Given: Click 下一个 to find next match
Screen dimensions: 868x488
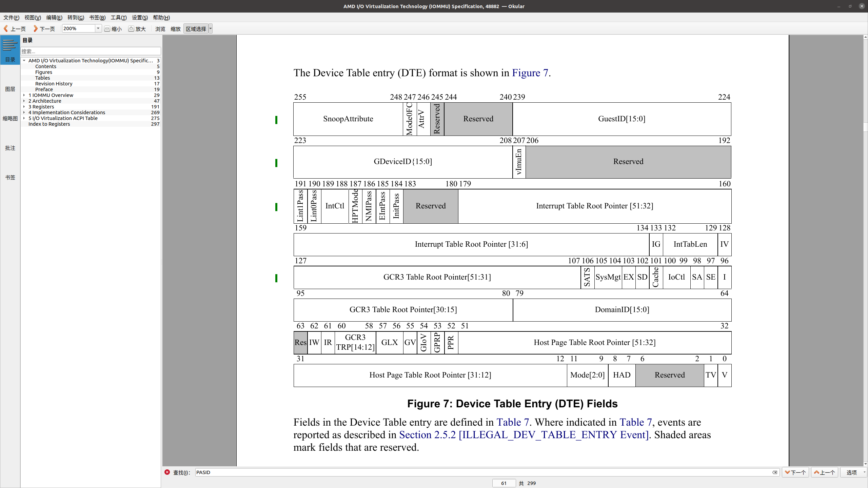Looking at the screenshot, I should coord(796,472).
